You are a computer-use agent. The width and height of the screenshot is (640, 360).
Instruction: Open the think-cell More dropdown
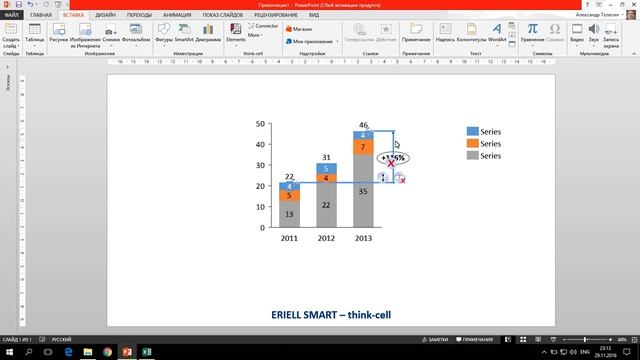point(255,35)
